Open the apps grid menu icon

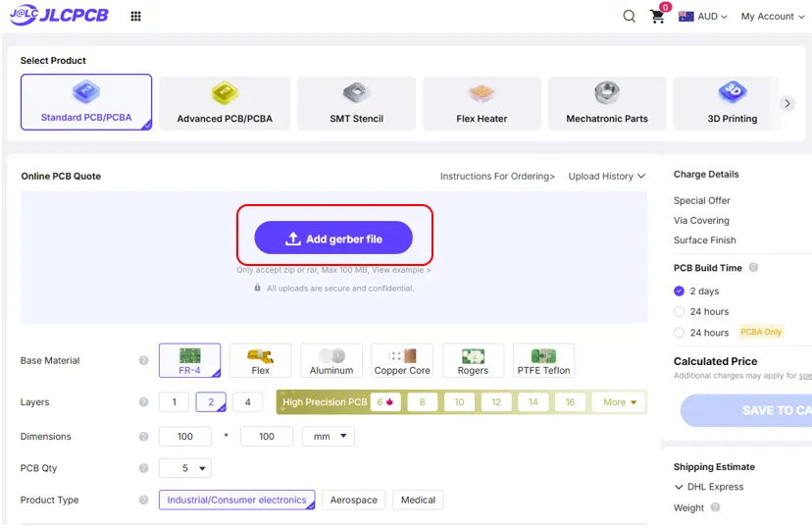[x=135, y=16]
